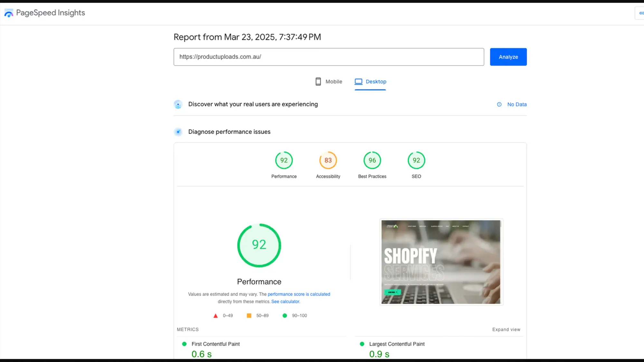Click the No Data link

click(517, 104)
